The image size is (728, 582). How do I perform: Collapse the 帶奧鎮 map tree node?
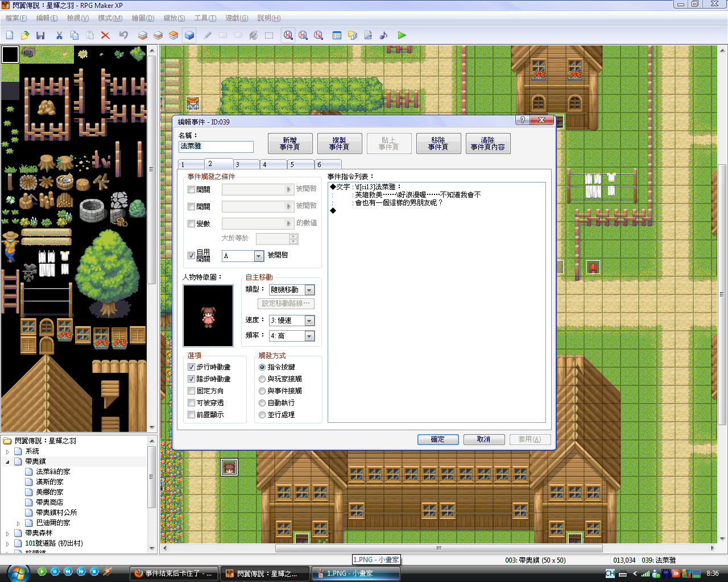pos(8,462)
